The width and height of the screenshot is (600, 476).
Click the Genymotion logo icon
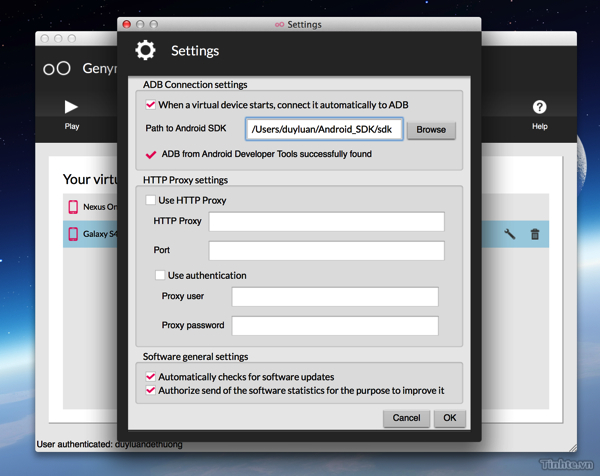click(57, 68)
